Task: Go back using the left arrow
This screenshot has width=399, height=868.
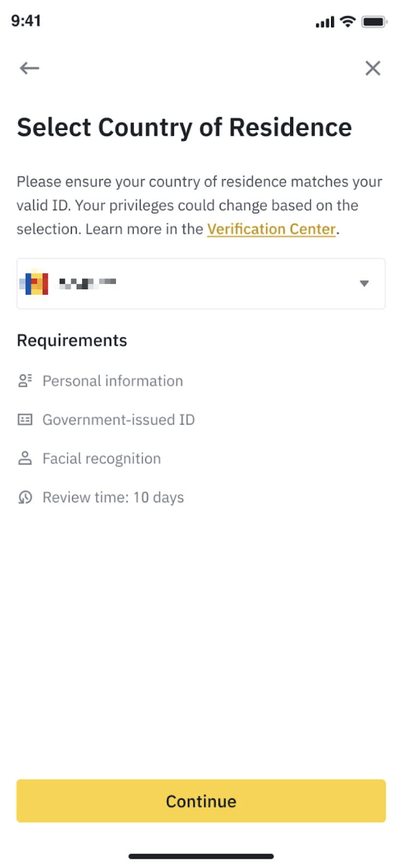Action: pos(29,68)
